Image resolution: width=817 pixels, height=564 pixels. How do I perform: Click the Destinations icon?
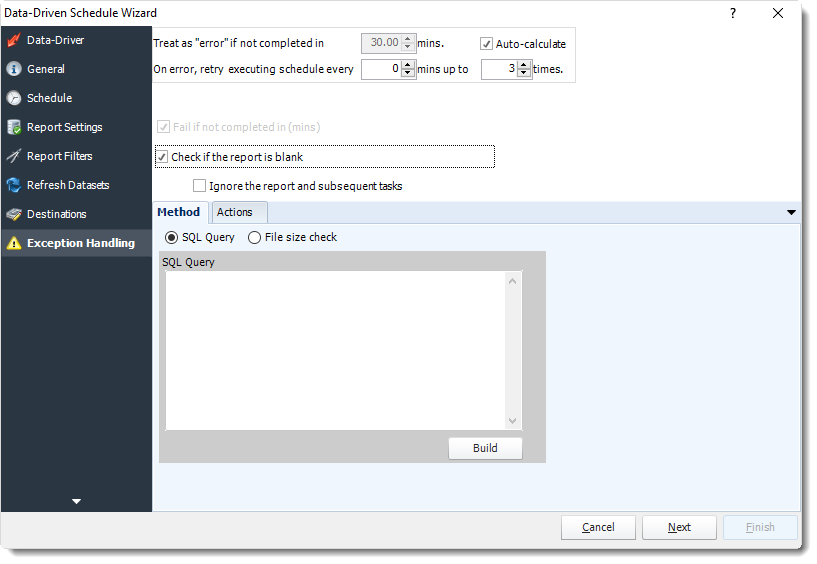(x=14, y=214)
